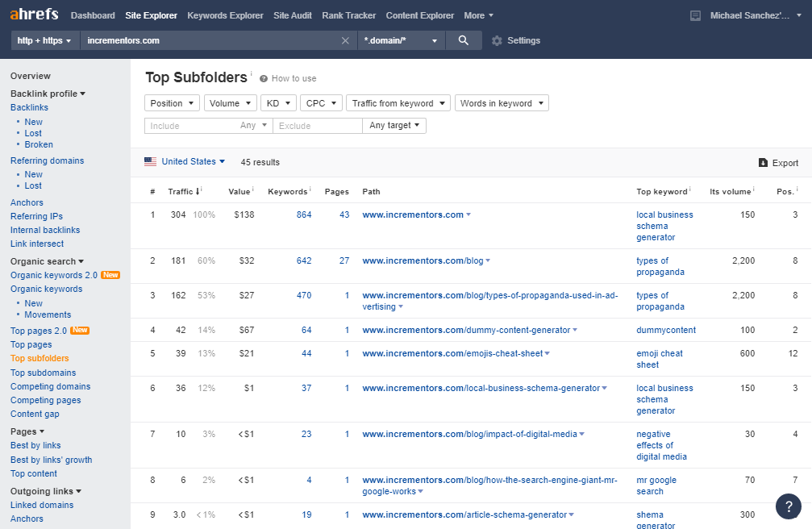Open the Traffic from keyword dropdown
Image resolution: width=812 pixels, height=529 pixels.
click(x=398, y=103)
